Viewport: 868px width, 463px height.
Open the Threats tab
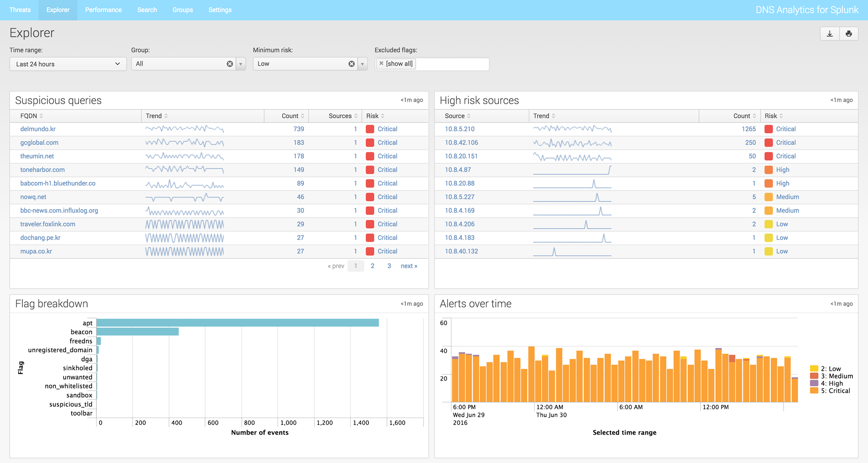click(20, 10)
